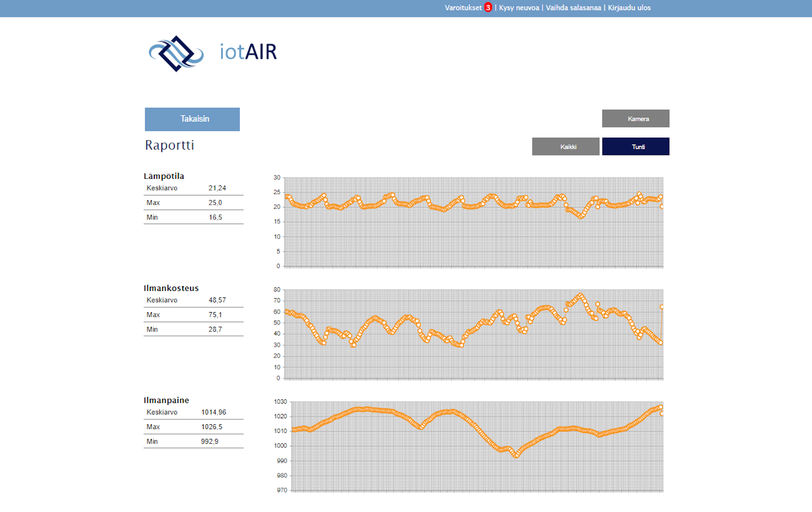This screenshot has width=812, height=512.
Task: Select the Kaikki range button
Action: click(x=566, y=146)
